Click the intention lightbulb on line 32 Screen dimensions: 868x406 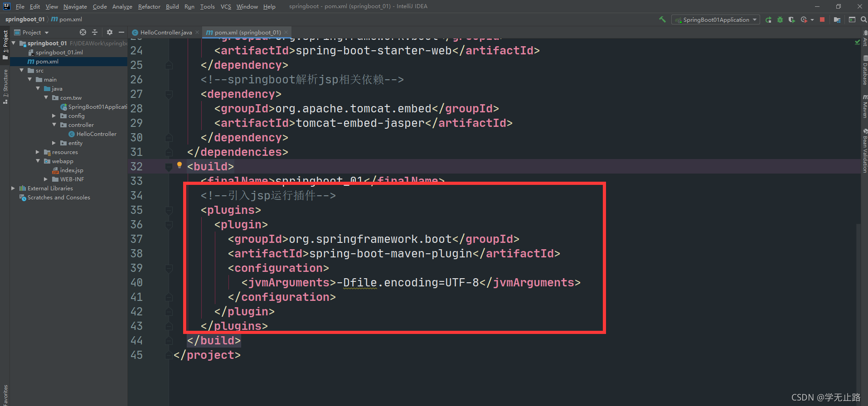179,165
